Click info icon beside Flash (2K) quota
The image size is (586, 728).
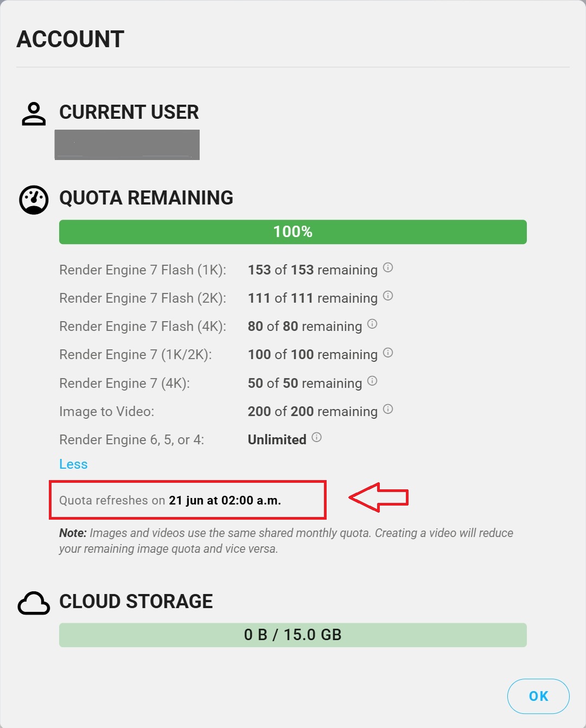click(x=388, y=296)
